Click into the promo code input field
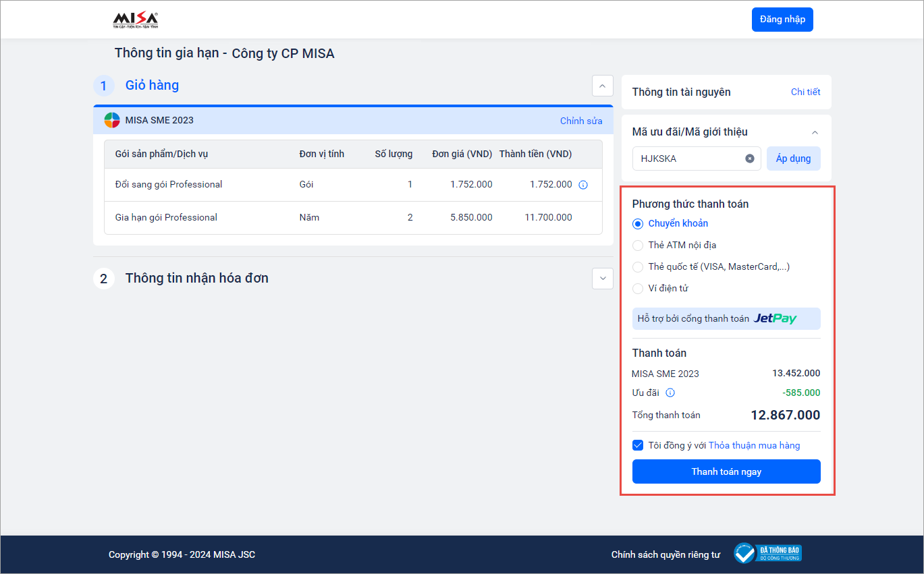Image resolution: width=924 pixels, height=574 pixels. [688, 159]
